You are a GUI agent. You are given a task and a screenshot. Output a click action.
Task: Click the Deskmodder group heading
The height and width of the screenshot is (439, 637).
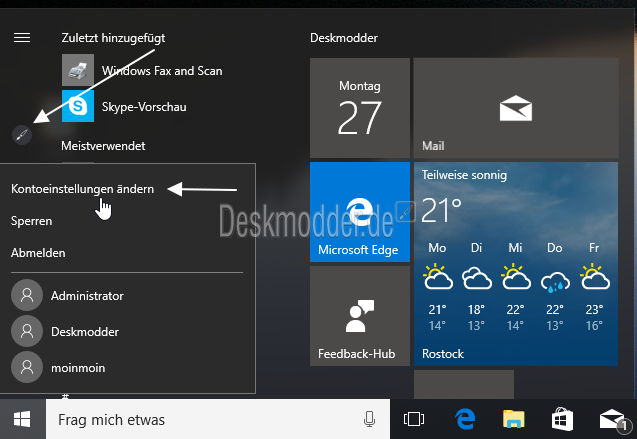point(344,38)
